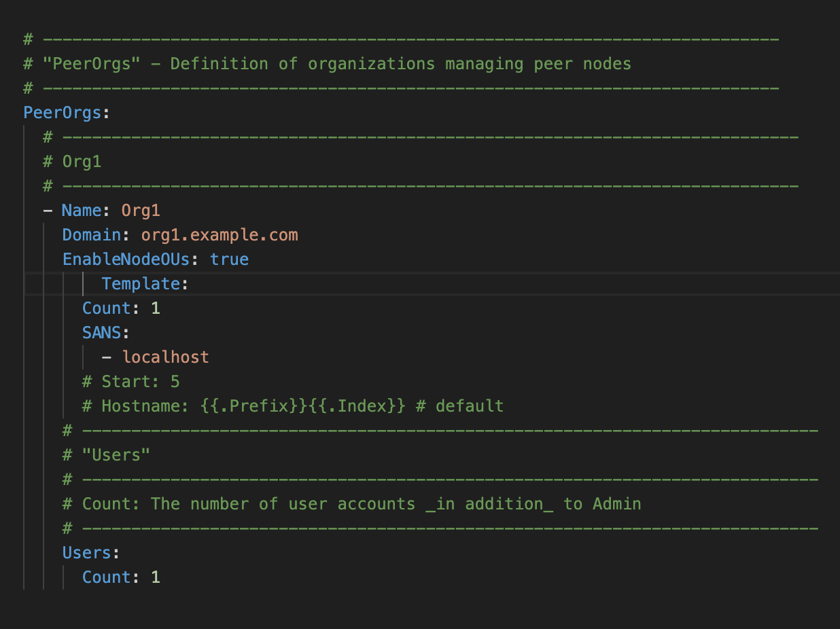840x629 pixels.
Task: Click the domain "org1.example.com"
Action: click(x=219, y=234)
